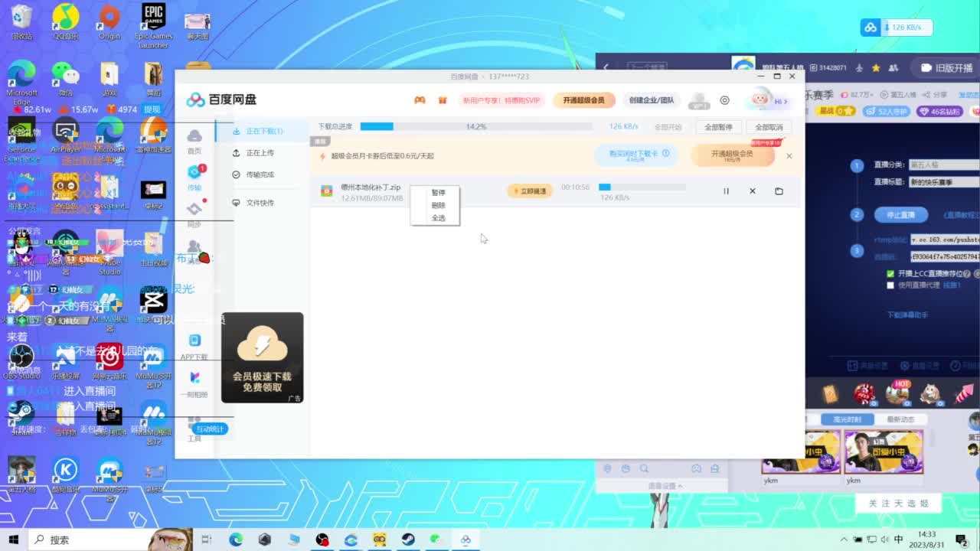Click the 德州本地化补丁.zip file name
980x551 pixels.
pos(371,187)
